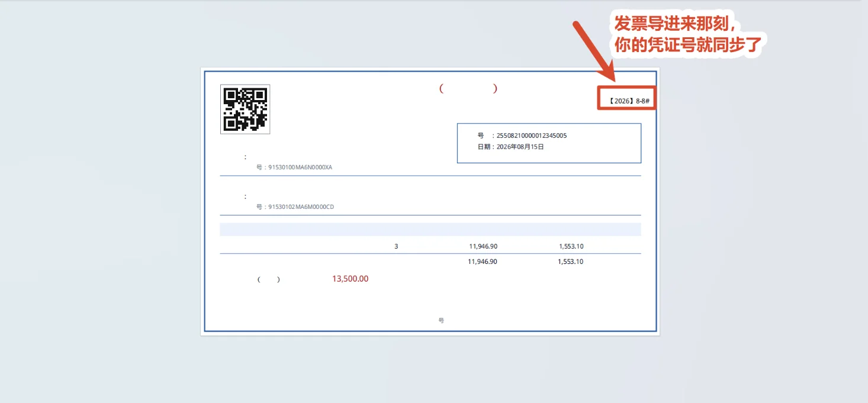
Task: Click 1,553.10 in the item row
Action: coord(571,246)
